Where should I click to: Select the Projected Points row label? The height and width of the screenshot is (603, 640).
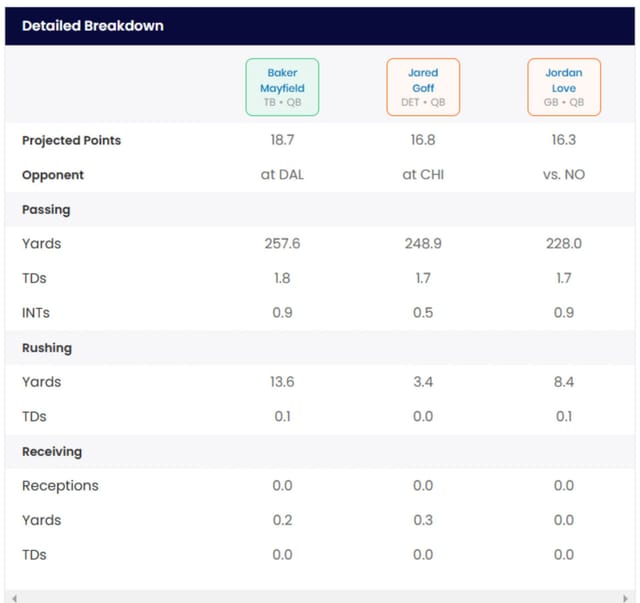click(71, 140)
